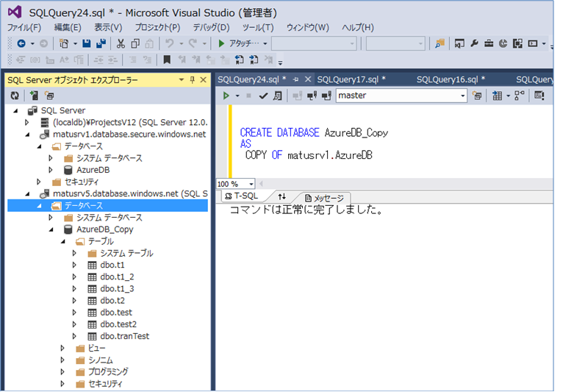The image size is (588, 392).
Task: Click the Copy icon in the toolbar
Action: [x=135, y=44]
